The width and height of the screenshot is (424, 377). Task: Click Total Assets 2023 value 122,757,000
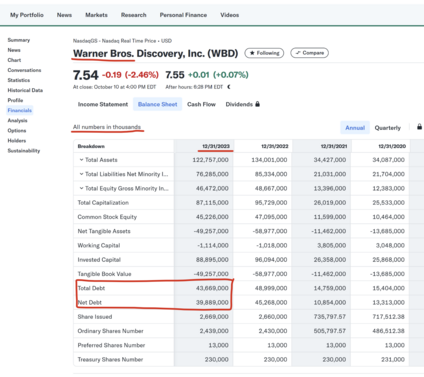[x=210, y=160]
